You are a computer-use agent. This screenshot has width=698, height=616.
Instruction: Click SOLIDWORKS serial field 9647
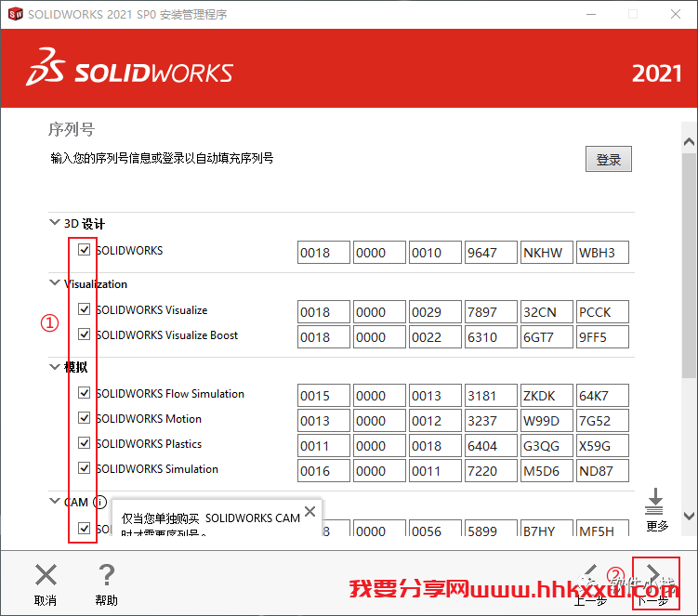pos(491,253)
